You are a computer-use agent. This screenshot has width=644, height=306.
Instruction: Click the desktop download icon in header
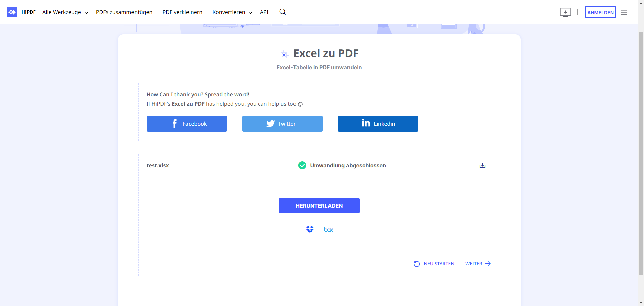566,12
